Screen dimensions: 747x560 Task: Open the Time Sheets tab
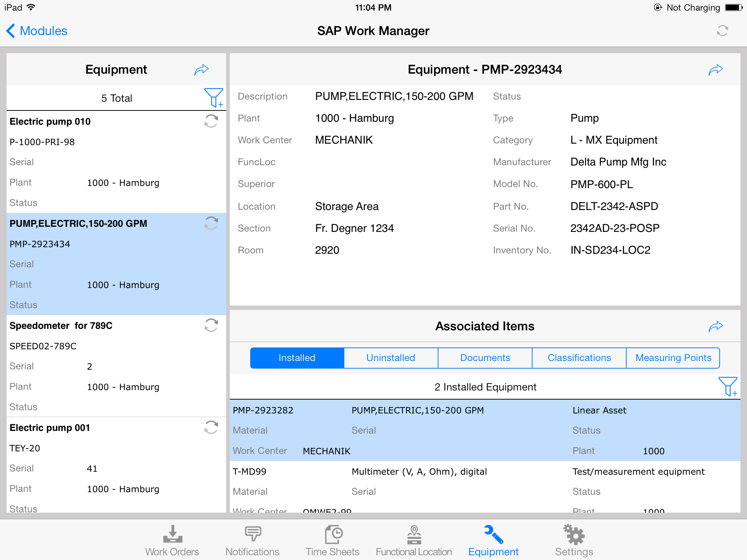(333, 541)
